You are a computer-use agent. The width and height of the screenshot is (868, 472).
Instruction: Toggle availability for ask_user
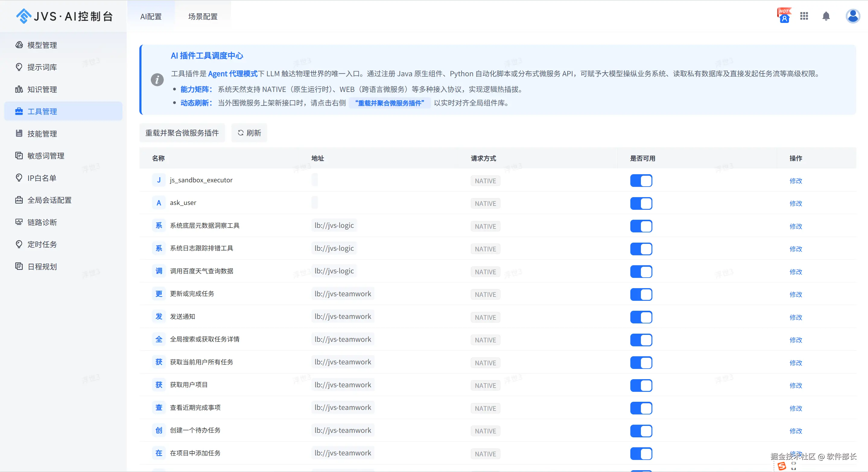tap(641, 203)
